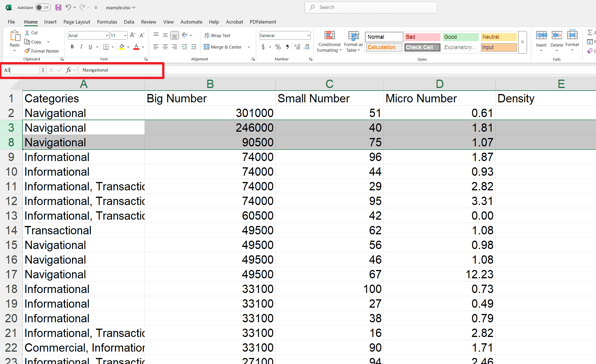Viewport: 596px width, 364px height.
Task: Open Alignment dialog launcher
Action: pyautogui.click(x=253, y=59)
